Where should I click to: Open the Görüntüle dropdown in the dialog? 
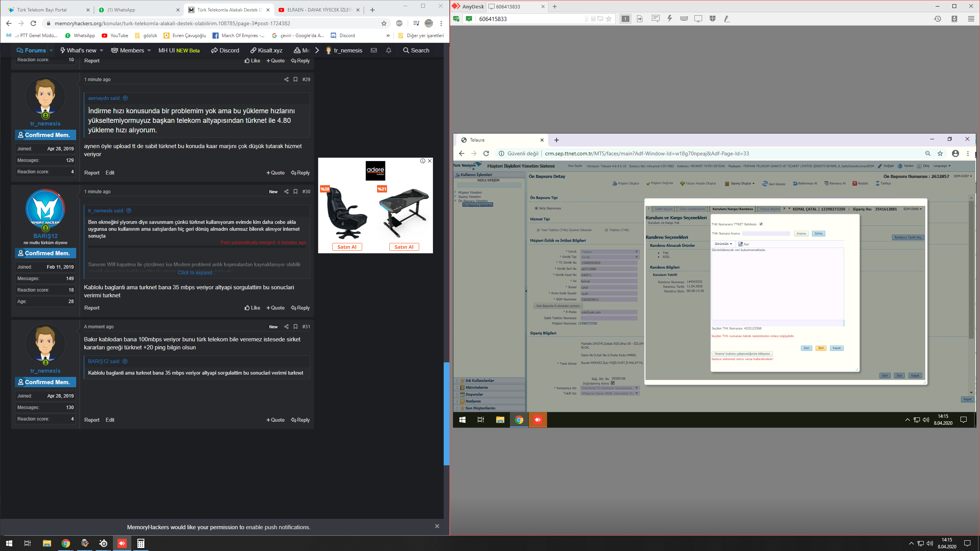(724, 244)
